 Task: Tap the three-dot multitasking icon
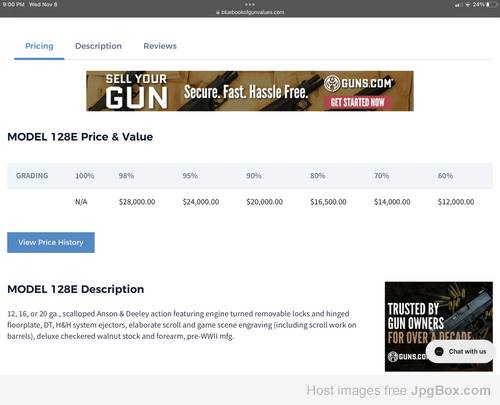(x=250, y=5)
